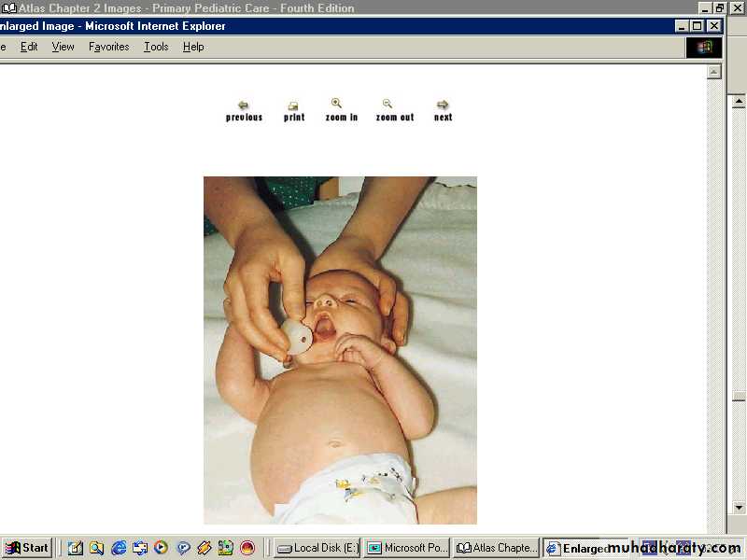The height and width of the screenshot is (560, 747).
Task: Click the next image arrow icon
Action: click(x=443, y=105)
